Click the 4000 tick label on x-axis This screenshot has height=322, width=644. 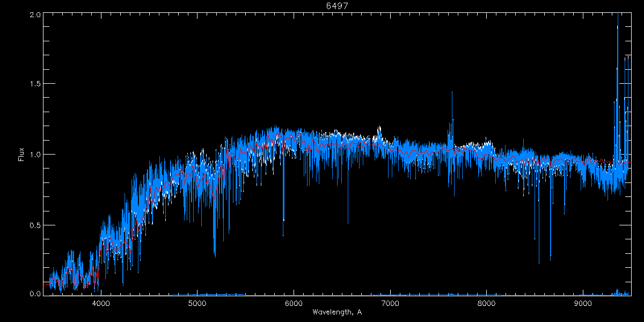pos(101,304)
